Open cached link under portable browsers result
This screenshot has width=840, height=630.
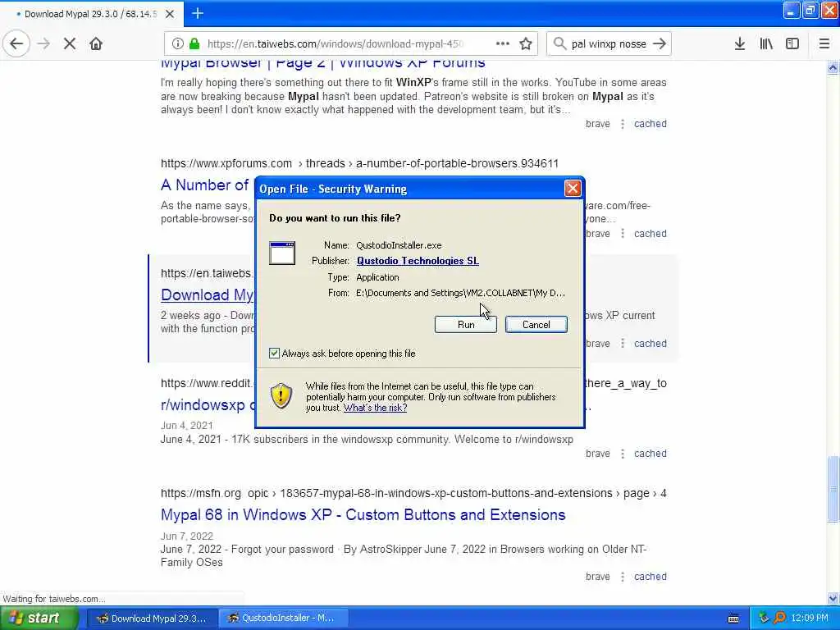coord(651,234)
